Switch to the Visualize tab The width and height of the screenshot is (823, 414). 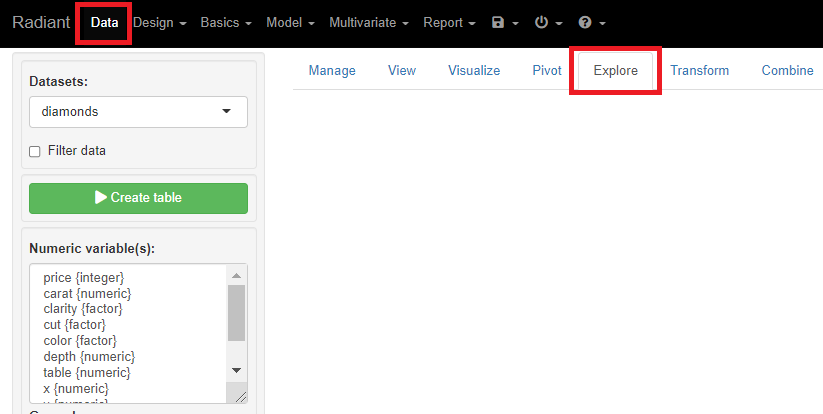pos(474,71)
